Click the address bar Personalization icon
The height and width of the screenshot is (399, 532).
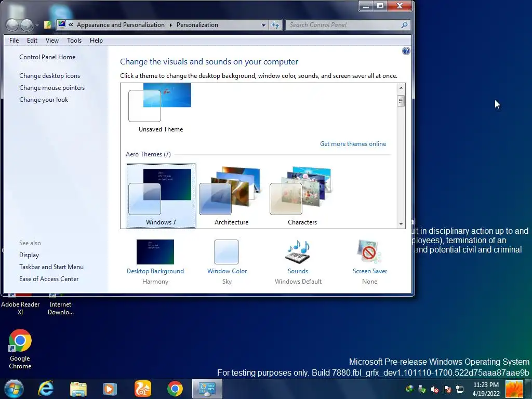pos(62,24)
